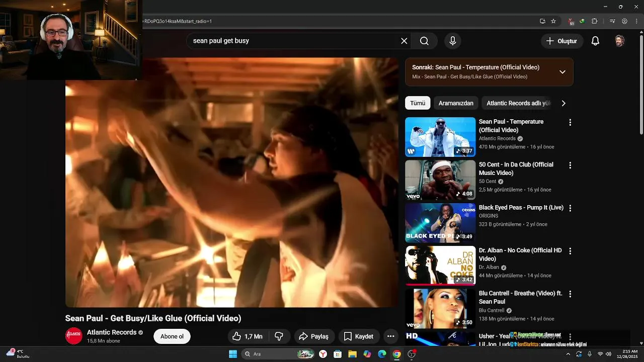Open OBS Studio from the taskbar
This screenshot has width=644, height=362.
point(412,354)
